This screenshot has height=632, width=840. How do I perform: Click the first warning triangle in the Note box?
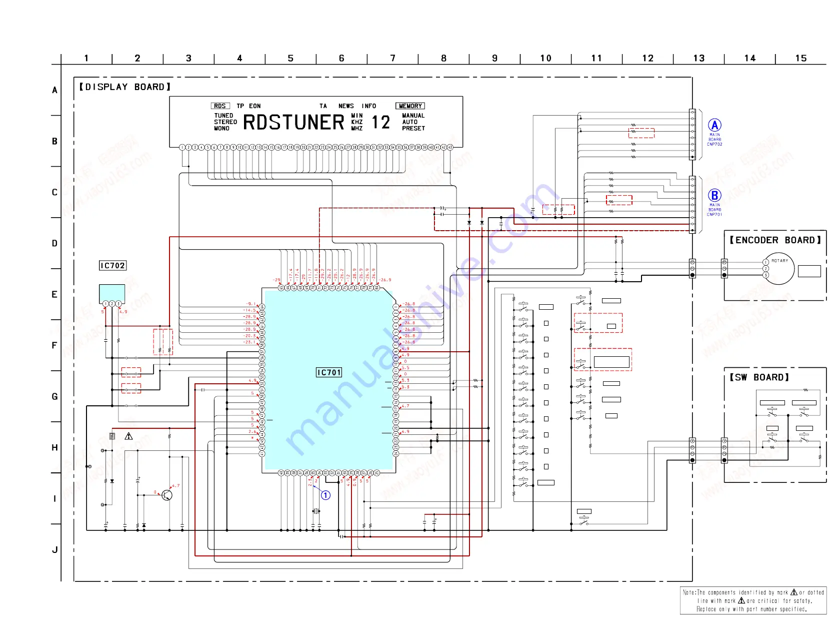[x=793, y=592]
